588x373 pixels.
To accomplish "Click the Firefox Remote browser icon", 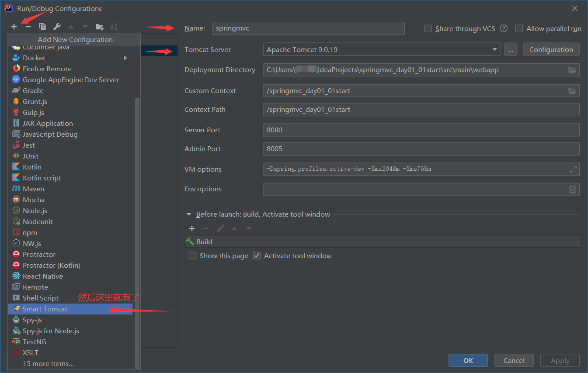I will coord(16,69).
